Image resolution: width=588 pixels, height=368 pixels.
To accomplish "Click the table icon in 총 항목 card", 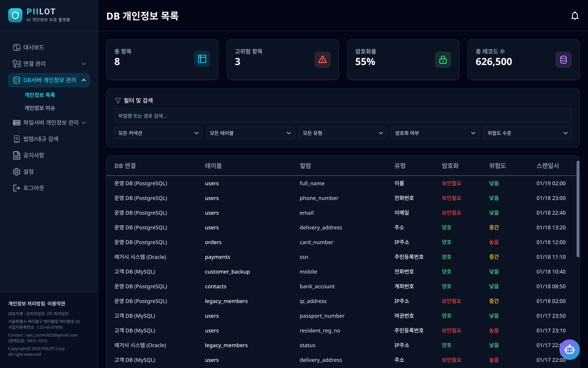I will tap(202, 59).
